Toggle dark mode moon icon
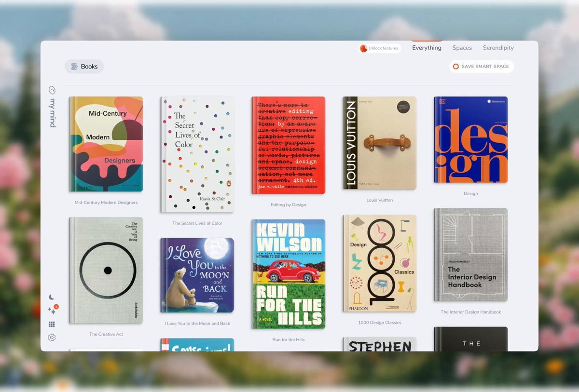Screen dimensions: 579x392 tap(52, 297)
